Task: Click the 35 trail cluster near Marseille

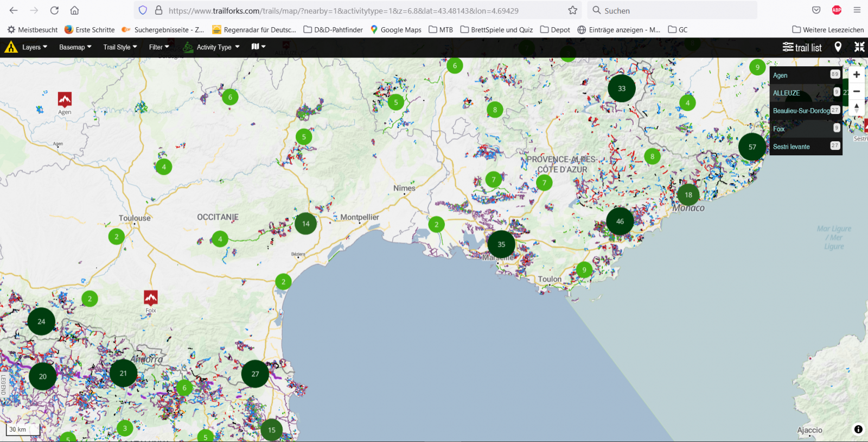Action: pos(501,244)
